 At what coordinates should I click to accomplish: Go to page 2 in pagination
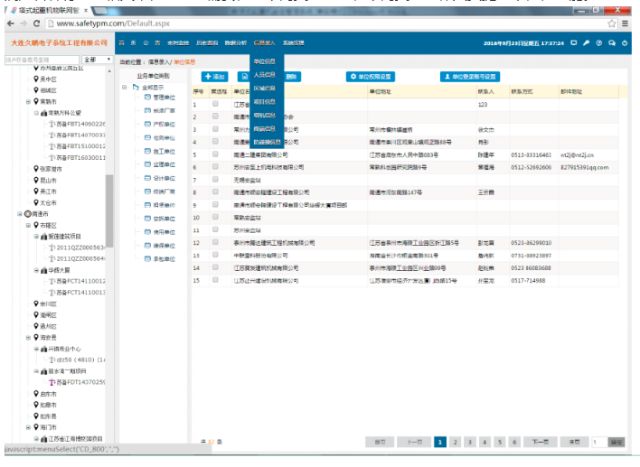(454, 441)
